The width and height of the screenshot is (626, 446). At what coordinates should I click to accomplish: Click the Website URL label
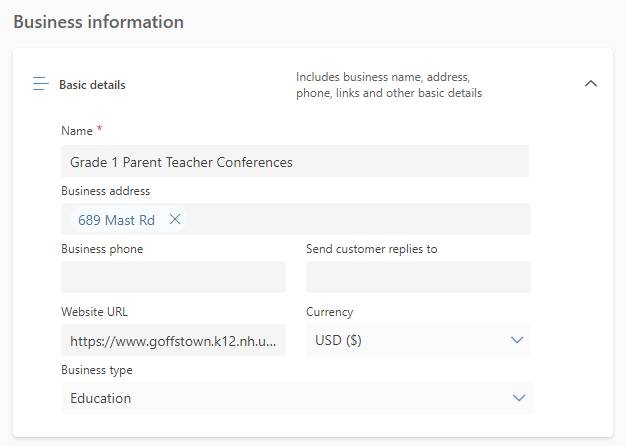tap(95, 311)
